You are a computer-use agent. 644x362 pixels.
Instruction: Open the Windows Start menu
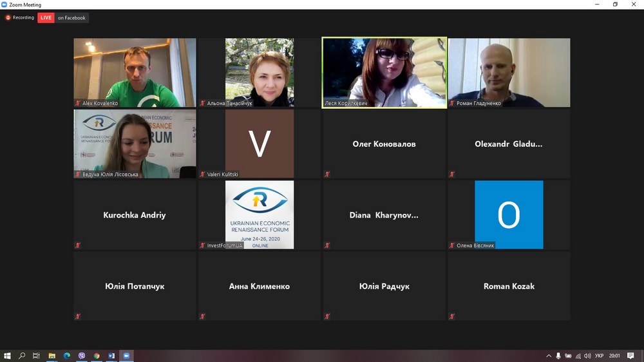click(x=8, y=356)
